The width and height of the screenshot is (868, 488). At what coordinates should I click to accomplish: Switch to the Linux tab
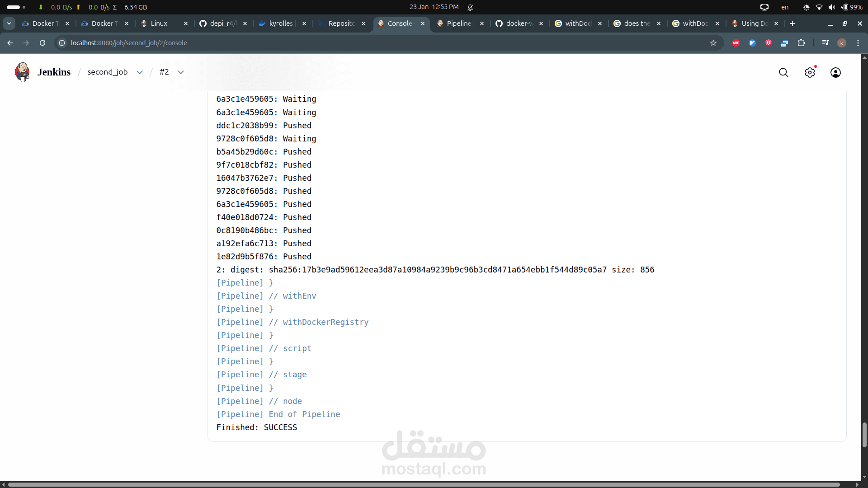(x=159, y=23)
